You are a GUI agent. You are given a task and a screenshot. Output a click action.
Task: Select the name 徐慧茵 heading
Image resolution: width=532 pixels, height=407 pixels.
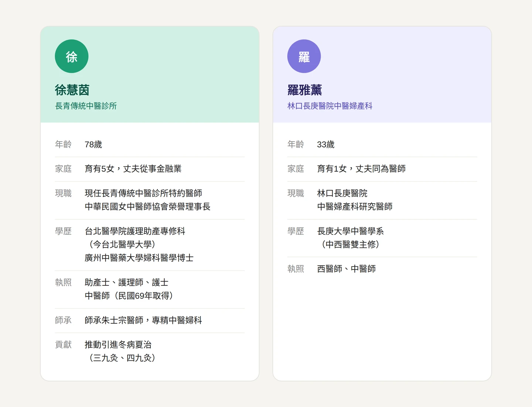click(x=72, y=90)
